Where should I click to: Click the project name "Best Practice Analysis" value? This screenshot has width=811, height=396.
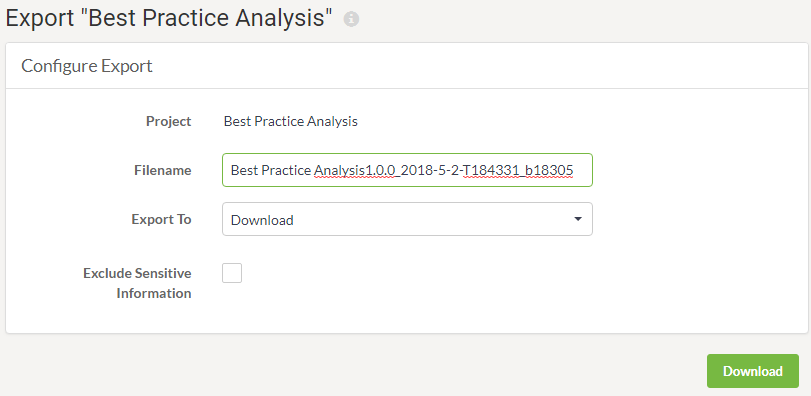pos(291,121)
